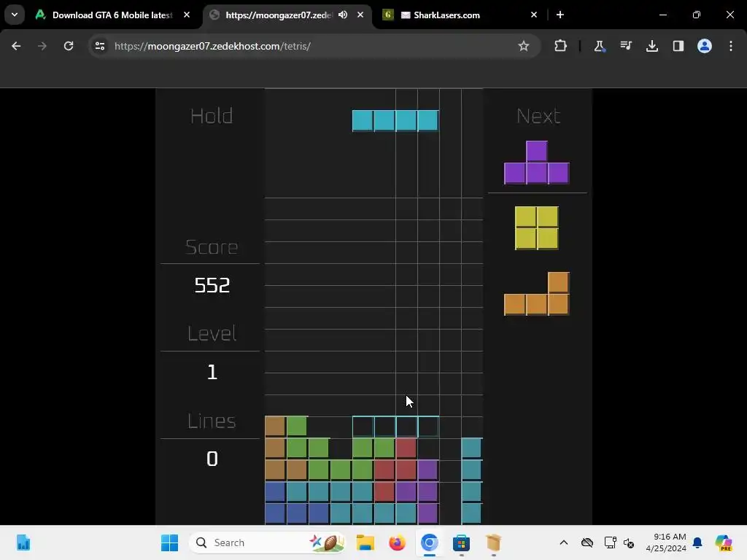Open the Extensions puzzle icon
747x560 pixels.
point(561,46)
